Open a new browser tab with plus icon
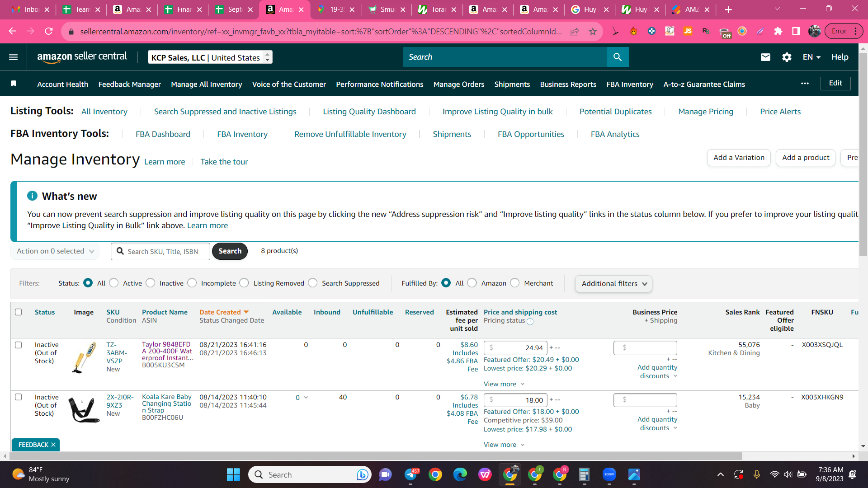The height and width of the screenshot is (488, 868). tap(728, 9)
